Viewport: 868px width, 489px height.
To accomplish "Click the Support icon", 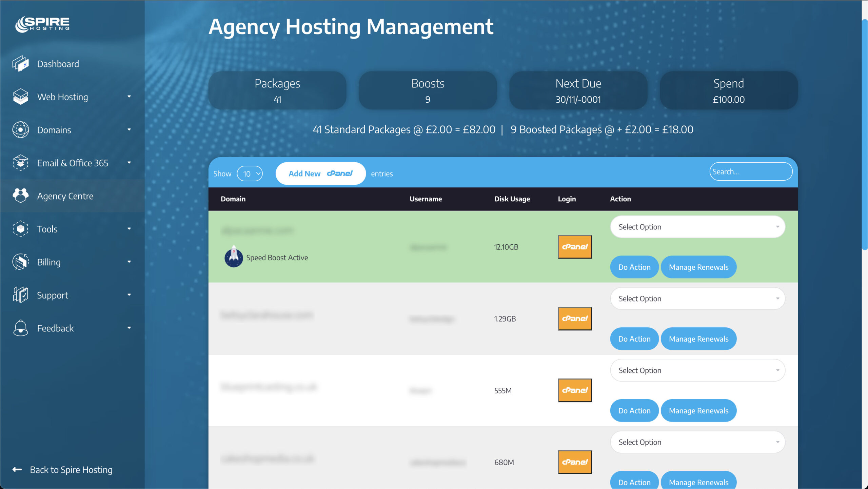I will coord(20,294).
